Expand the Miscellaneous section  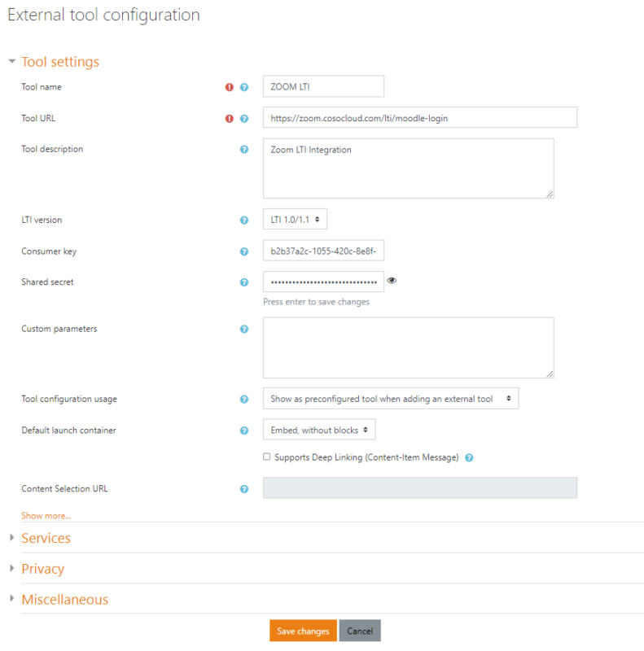tap(64, 600)
